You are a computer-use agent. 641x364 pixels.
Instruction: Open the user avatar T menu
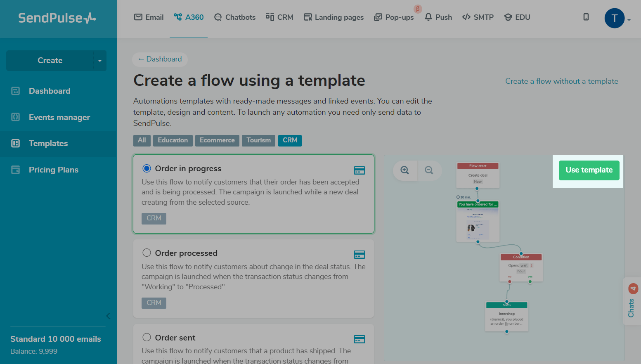point(614,18)
